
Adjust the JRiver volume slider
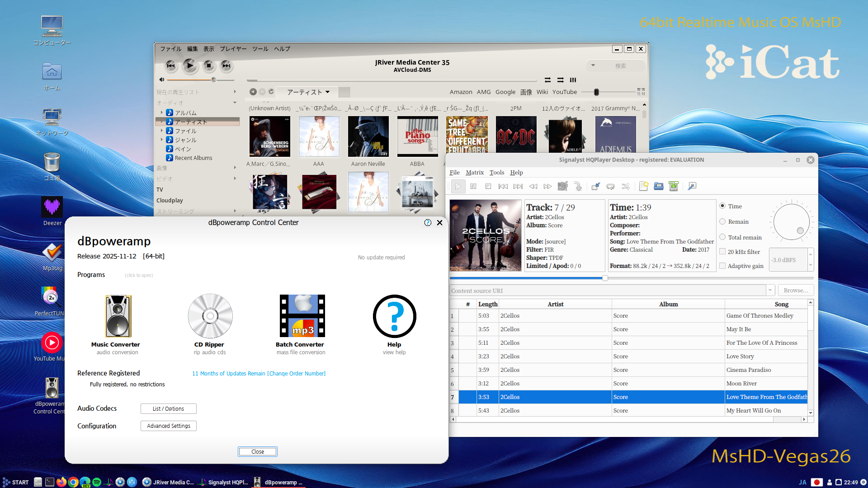[x=213, y=80]
